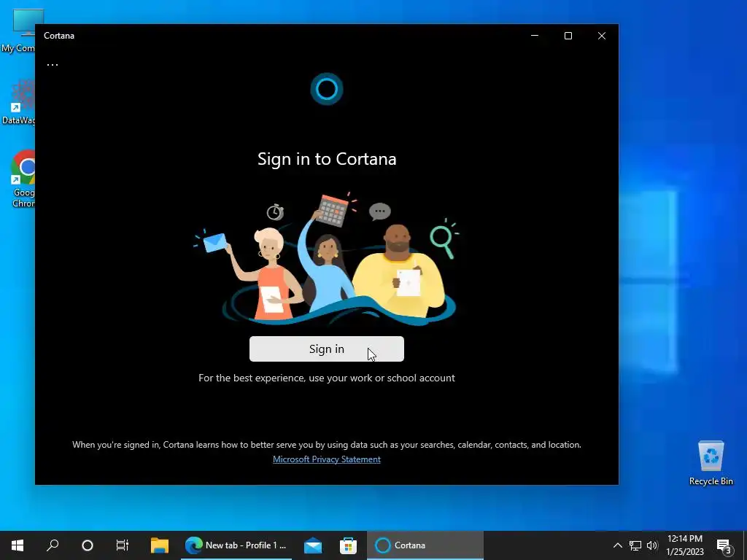Open the Windows Start menu
Image resolution: width=747 pixels, height=560 pixels.
tap(18, 545)
